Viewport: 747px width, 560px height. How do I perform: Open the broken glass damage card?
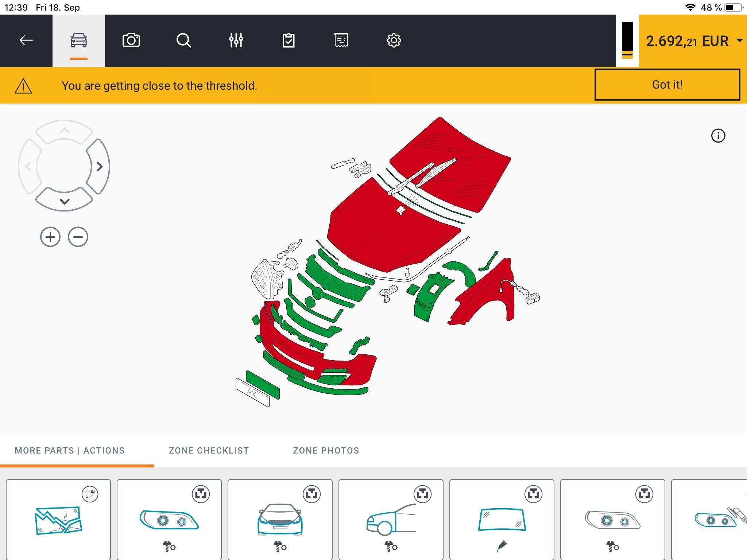pyautogui.click(x=58, y=520)
